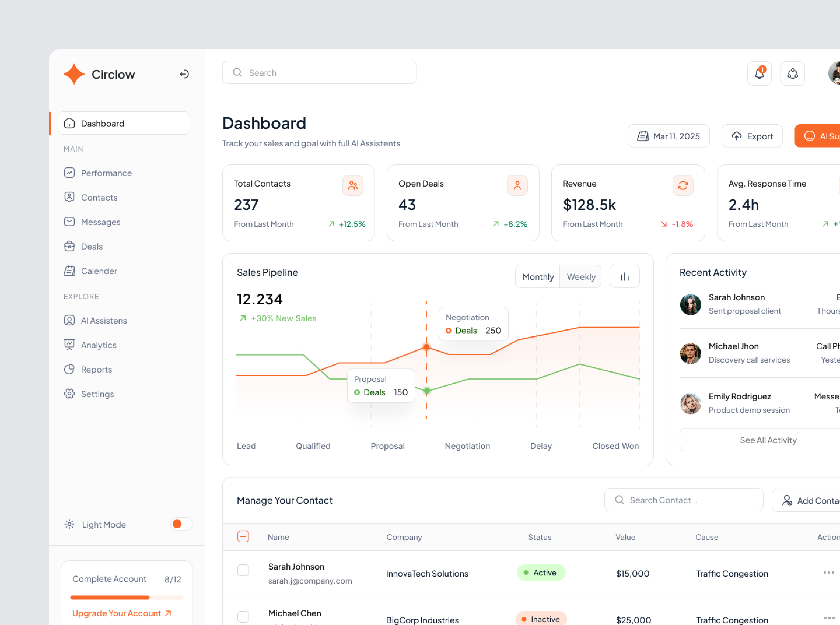Open the Mar 11, 2025 date selector
The width and height of the screenshot is (840, 625).
point(668,136)
